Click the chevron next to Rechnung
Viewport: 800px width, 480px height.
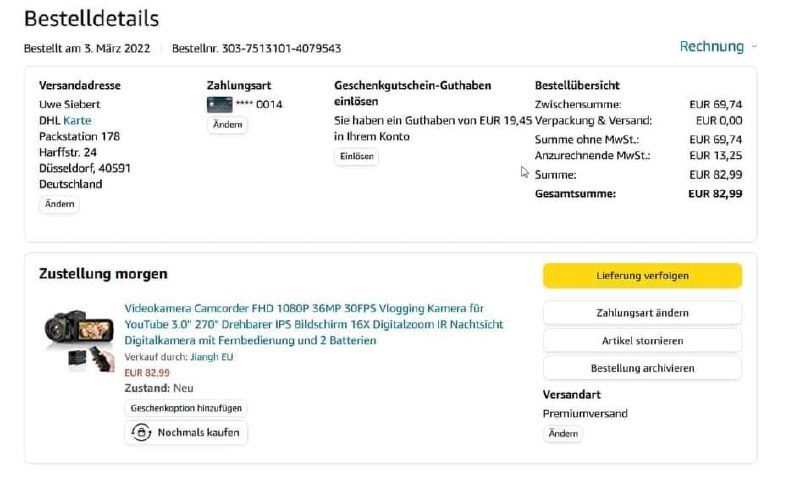754,47
